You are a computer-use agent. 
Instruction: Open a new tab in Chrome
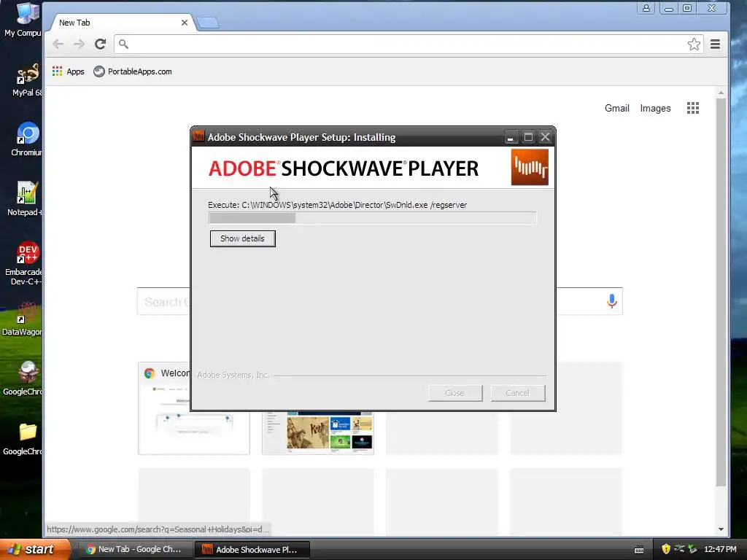pos(208,23)
